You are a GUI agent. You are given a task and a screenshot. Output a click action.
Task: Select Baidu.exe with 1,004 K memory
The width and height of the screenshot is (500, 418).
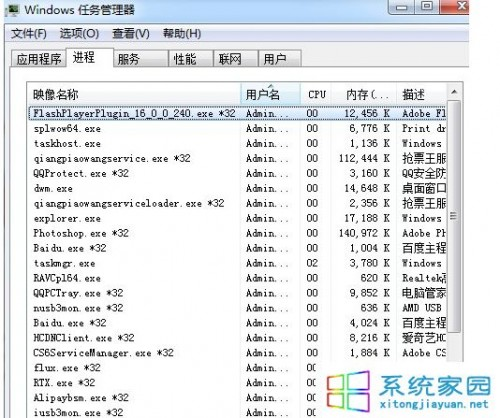pyautogui.click(x=238, y=248)
